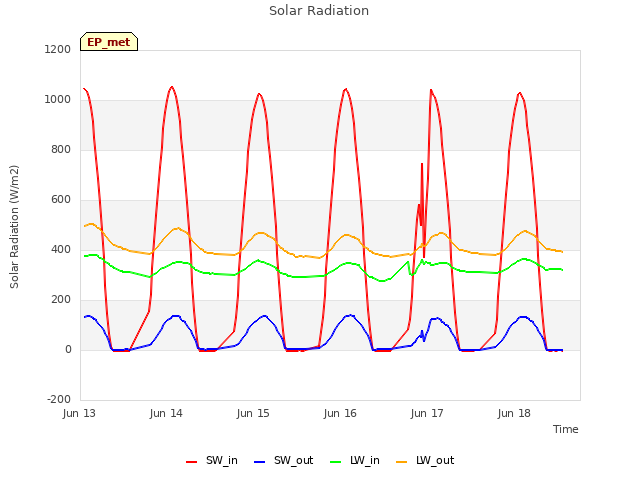Click the SW_in peak on Jun 14
Image resolution: width=640 pixels, height=480 pixels.
pyautogui.click(x=172, y=87)
